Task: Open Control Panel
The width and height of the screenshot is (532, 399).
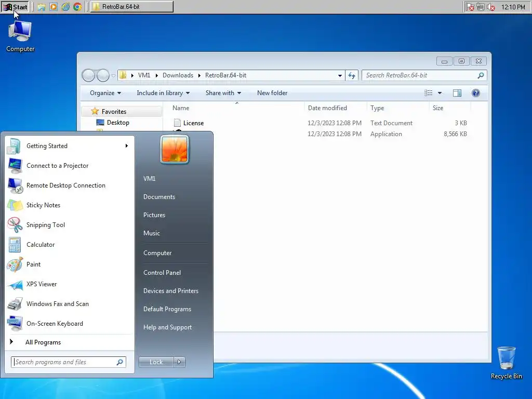Action: [x=162, y=273]
